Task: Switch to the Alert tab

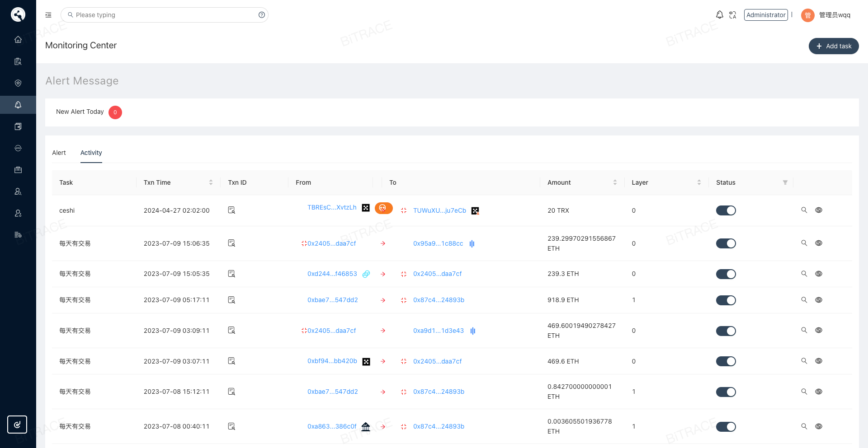Action: pos(59,153)
